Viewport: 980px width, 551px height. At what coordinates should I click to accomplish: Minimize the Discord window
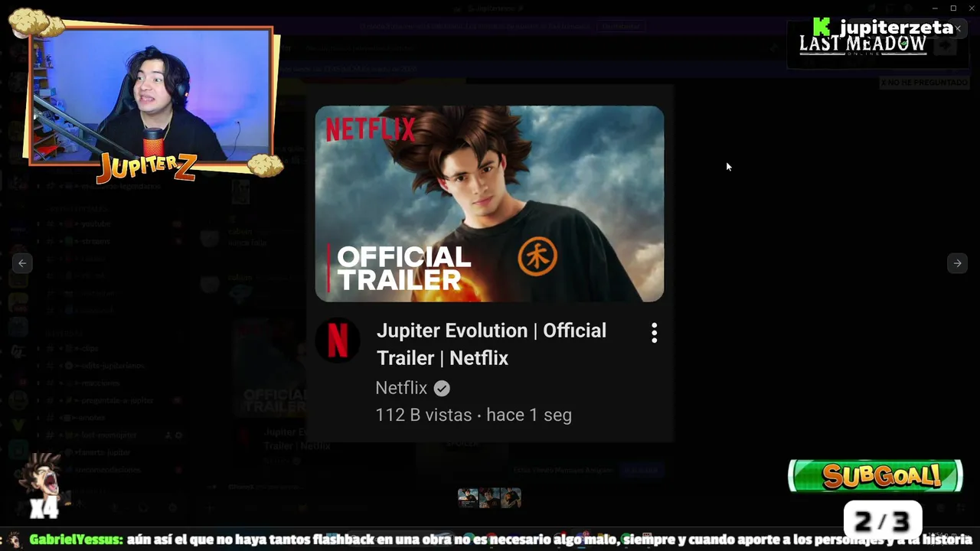[935, 8]
